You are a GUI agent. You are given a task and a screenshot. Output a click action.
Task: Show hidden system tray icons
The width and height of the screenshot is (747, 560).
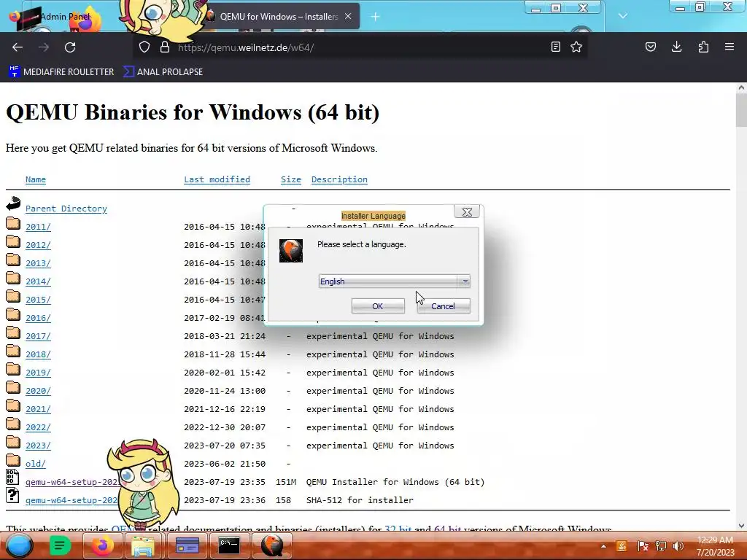[603, 546]
